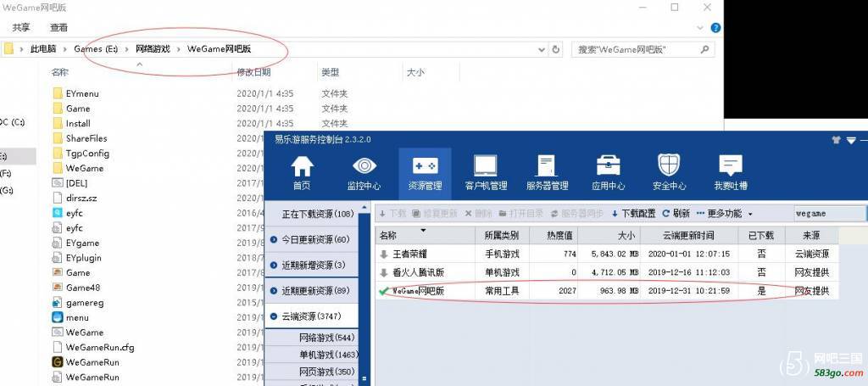Viewport: 868px width, 386px height.
Task: Click the shirt skin icon in the console title bar
Action: [x=836, y=140]
